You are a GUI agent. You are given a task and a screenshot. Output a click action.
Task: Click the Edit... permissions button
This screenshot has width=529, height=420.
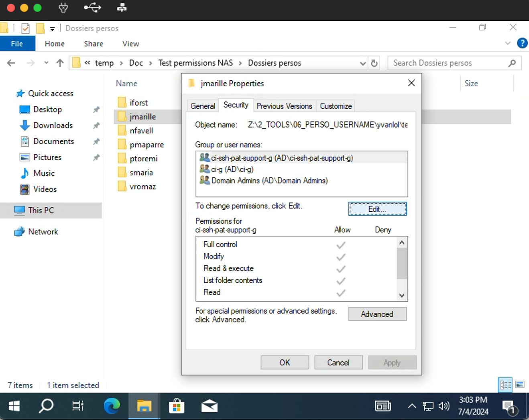pos(377,209)
